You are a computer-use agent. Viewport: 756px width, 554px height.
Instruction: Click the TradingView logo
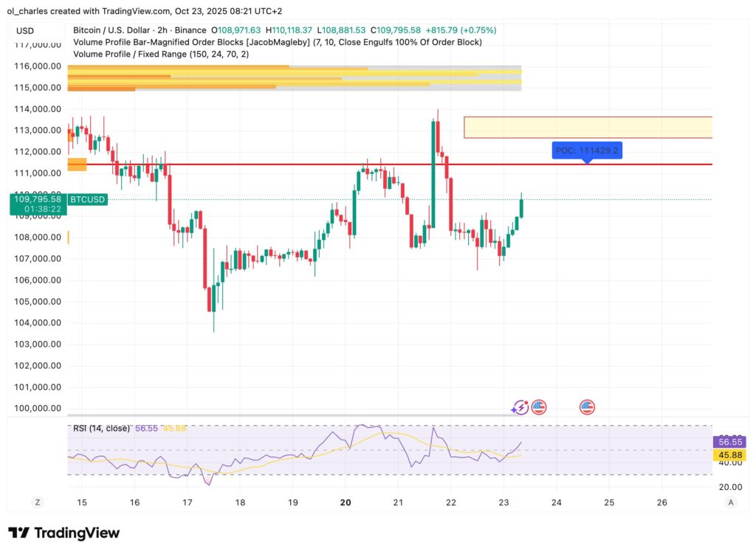tap(63, 533)
